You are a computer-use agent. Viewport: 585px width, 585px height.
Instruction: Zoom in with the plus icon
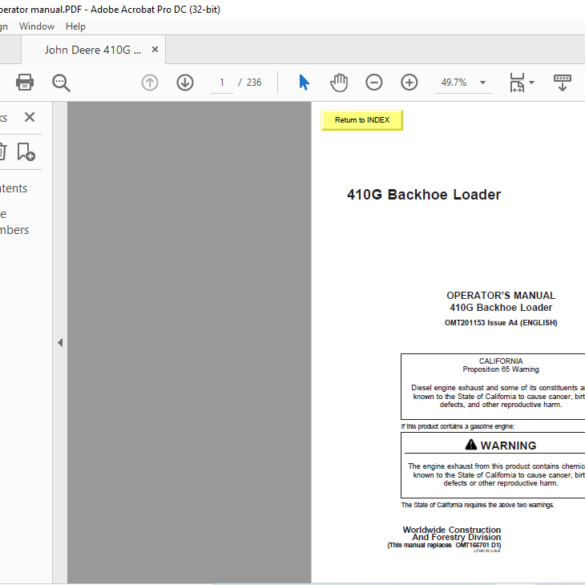point(409,82)
